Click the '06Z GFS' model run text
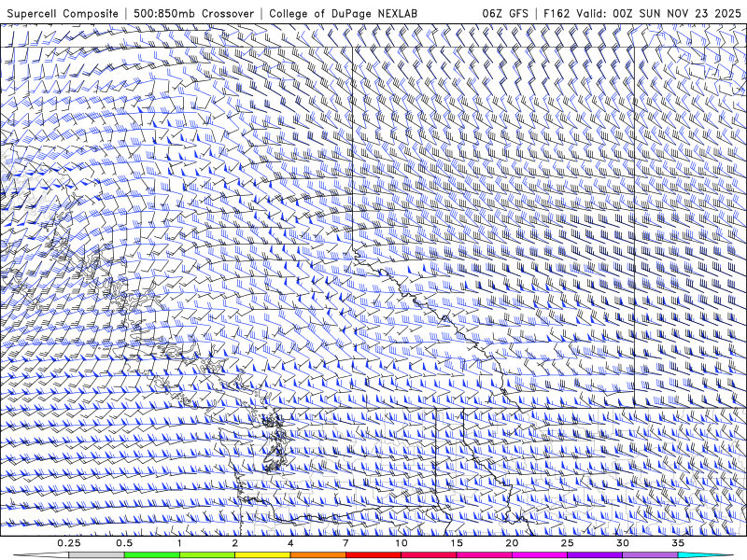 point(505,13)
